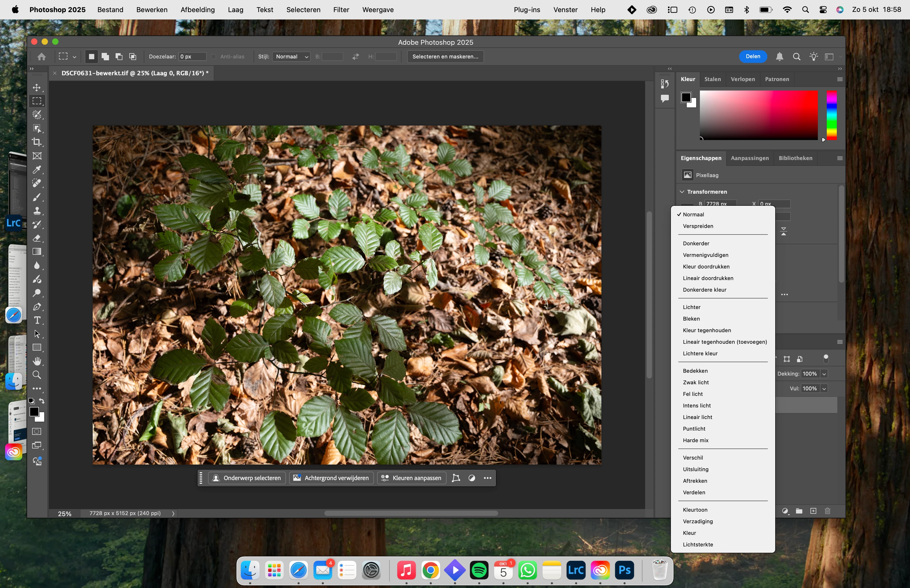Select the Zoom tool
The image size is (910, 588).
coord(37,375)
